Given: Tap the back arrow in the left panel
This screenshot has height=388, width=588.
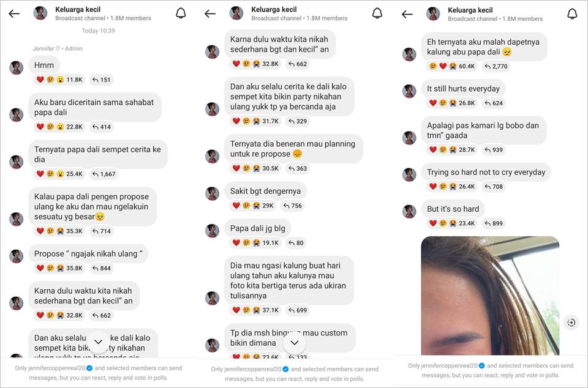Looking at the screenshot, I should coord(14,14).
